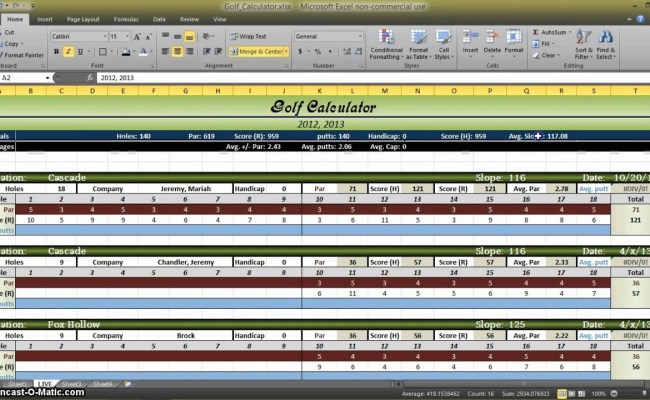Click the Delete cells icon
Viewport: 650px width, 400px height.
coord(492,37)
